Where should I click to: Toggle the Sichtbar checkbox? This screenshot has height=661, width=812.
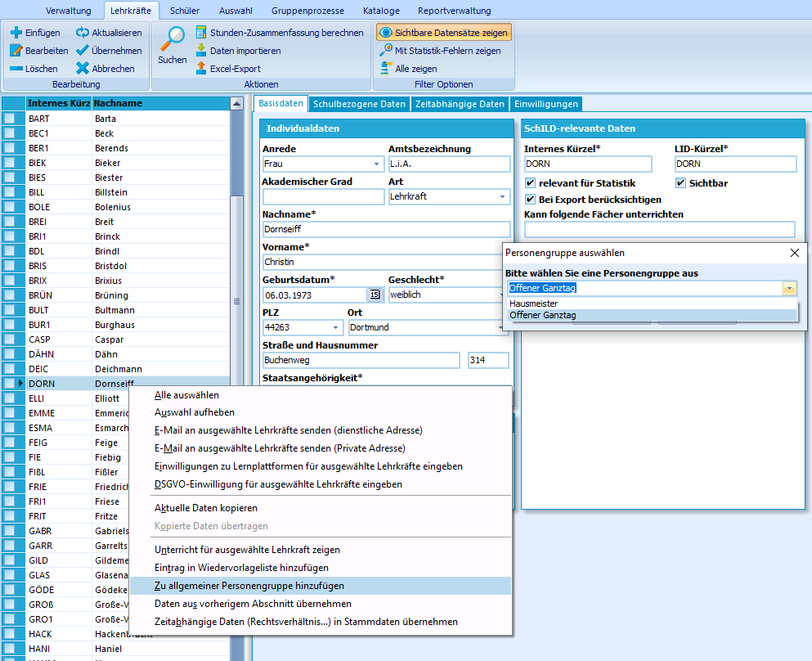(680, 183)
